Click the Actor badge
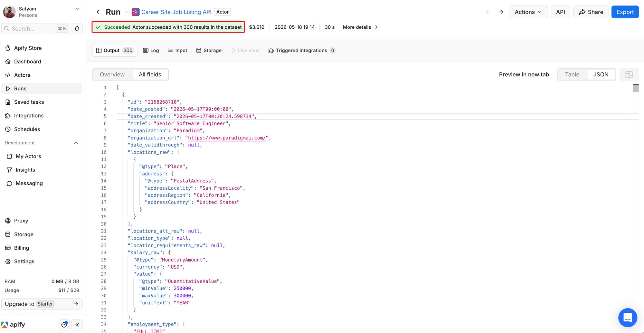Screen dimensions: 644x333 tap(223, 12)
